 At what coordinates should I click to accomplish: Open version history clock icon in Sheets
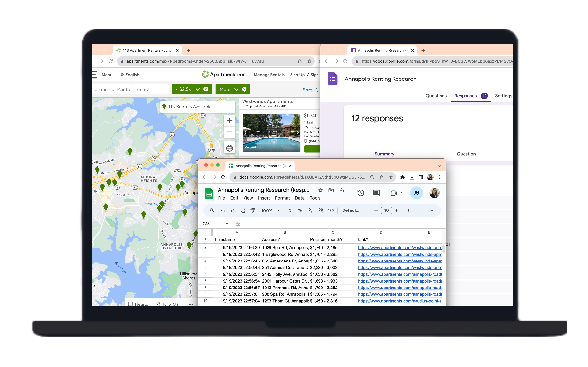pyautogui.click(x=361, y=193)
